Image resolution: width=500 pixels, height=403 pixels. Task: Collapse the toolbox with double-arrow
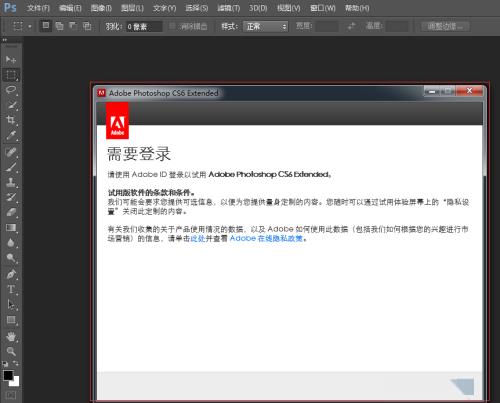[5, 40]
